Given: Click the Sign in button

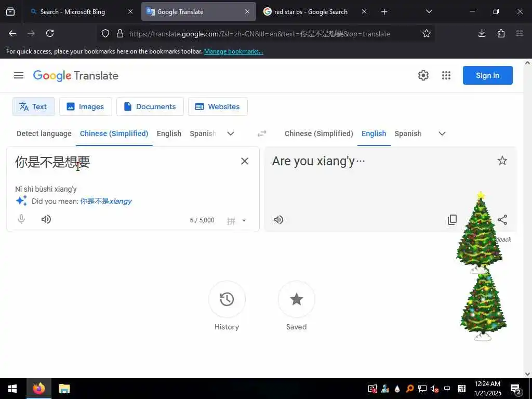Looking at the screenshot, I should tap(487, 75).
